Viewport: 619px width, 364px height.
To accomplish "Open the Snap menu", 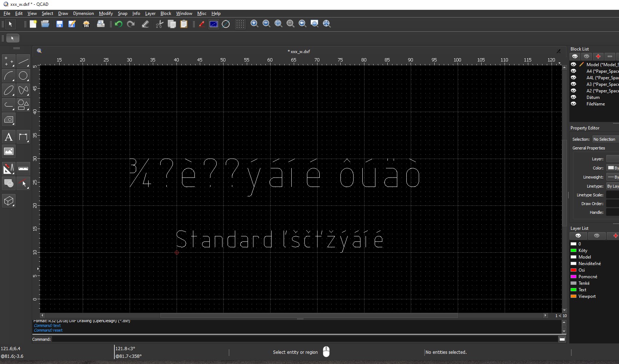I will (x=122, y=13).
